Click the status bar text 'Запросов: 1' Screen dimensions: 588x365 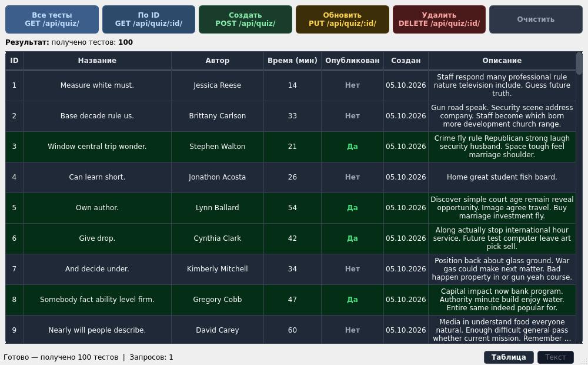click(152, 357)
